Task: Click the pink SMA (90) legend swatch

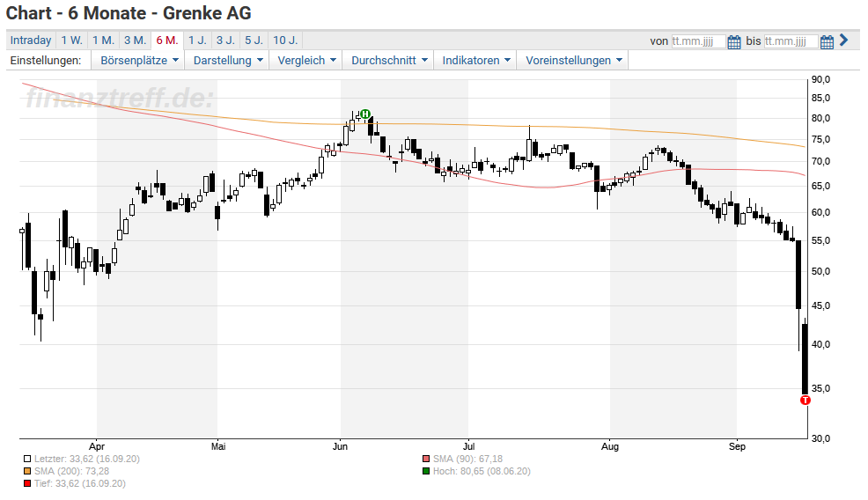Action: (426, 459)
